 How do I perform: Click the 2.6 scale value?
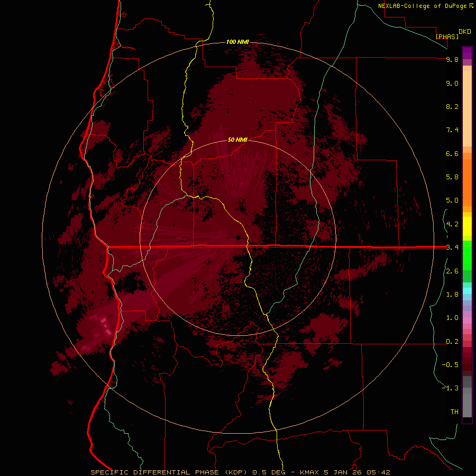(x=452, y=271)
